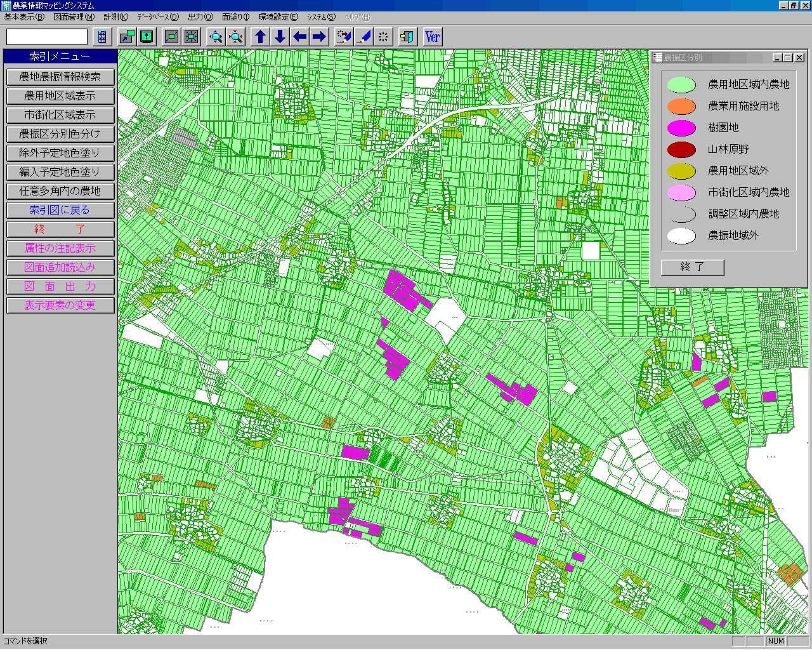Click the 図面追加読込み button

click(x=60, y=267)
